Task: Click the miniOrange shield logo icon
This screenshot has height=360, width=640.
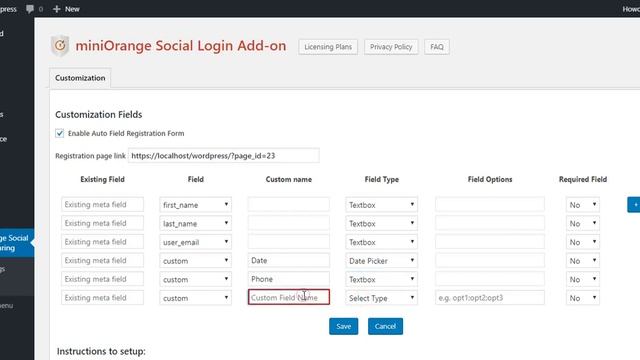Action: tap(60, 46)
